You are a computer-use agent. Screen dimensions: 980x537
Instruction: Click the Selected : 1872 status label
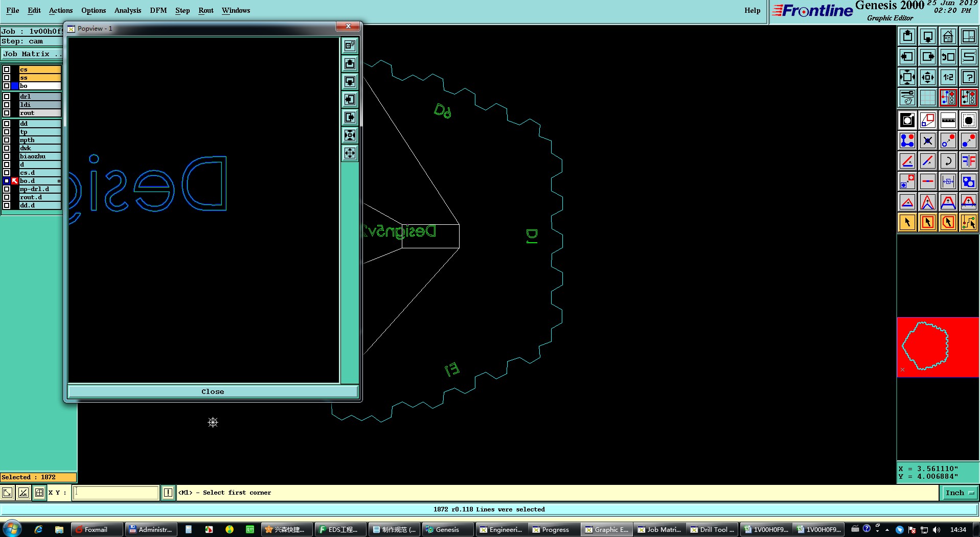point(38,477)
